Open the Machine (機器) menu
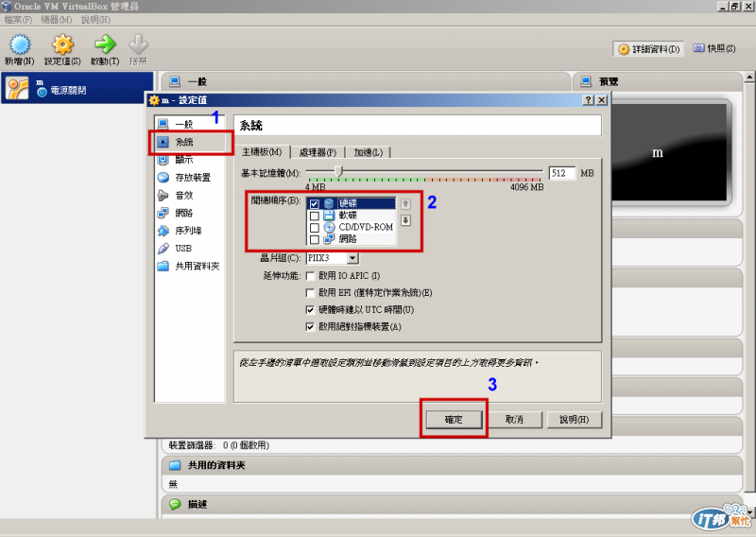This screenshot has height=537, width=756. 57,20
